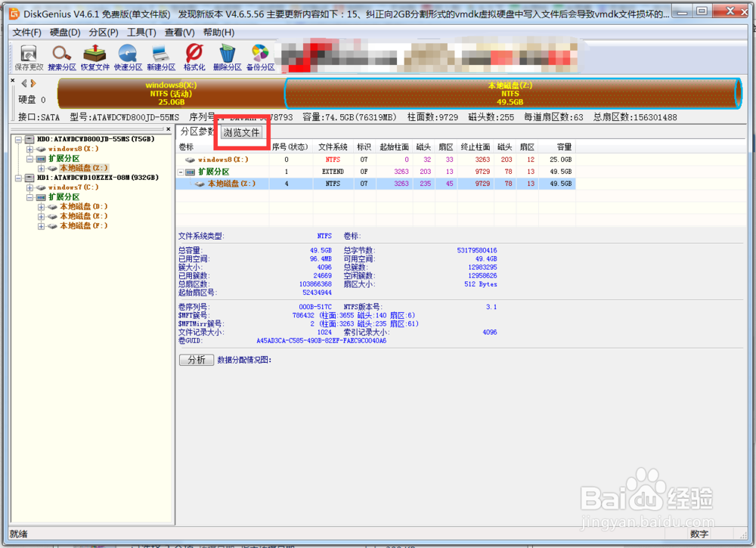This screenshot has height=548, width=756.
Task: Click the drive icon beside 本地磁盘(D:)
Action: point(53,207)
